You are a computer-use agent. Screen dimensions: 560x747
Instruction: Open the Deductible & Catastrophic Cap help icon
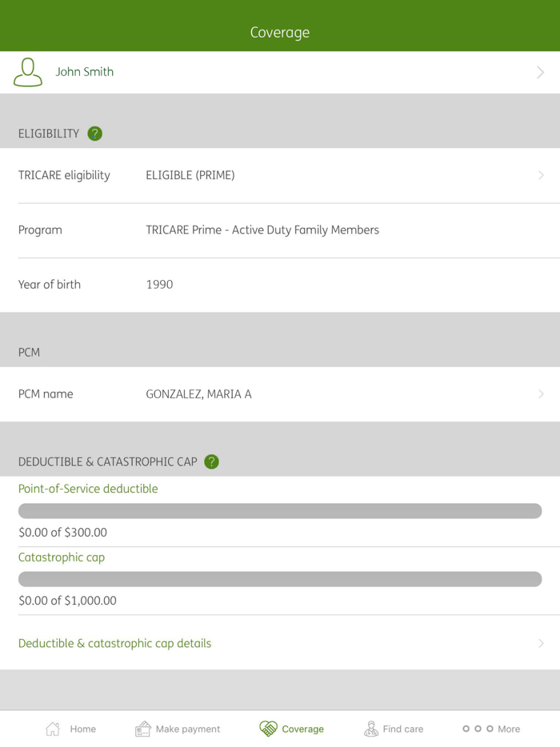pos(211,461)
